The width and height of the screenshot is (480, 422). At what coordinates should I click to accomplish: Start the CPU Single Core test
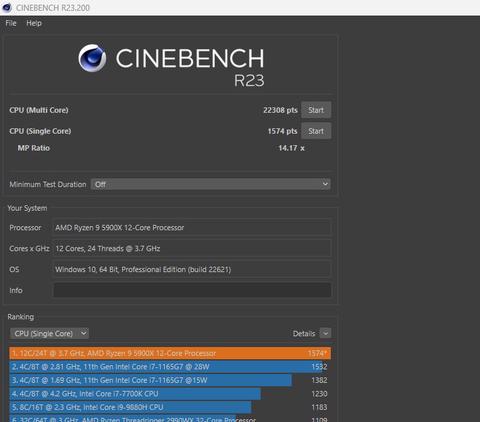(x=316, y=131)
